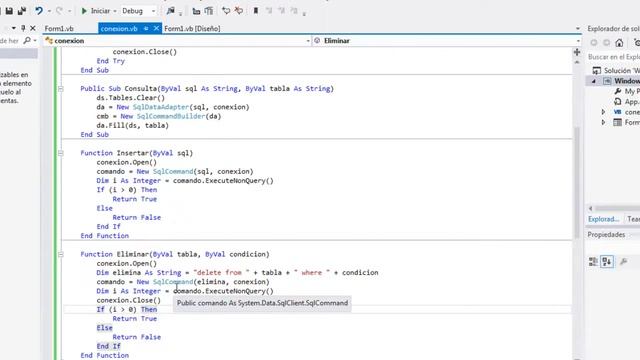
Task: Close the left toolbox panel
Action: tap(33, 28)
